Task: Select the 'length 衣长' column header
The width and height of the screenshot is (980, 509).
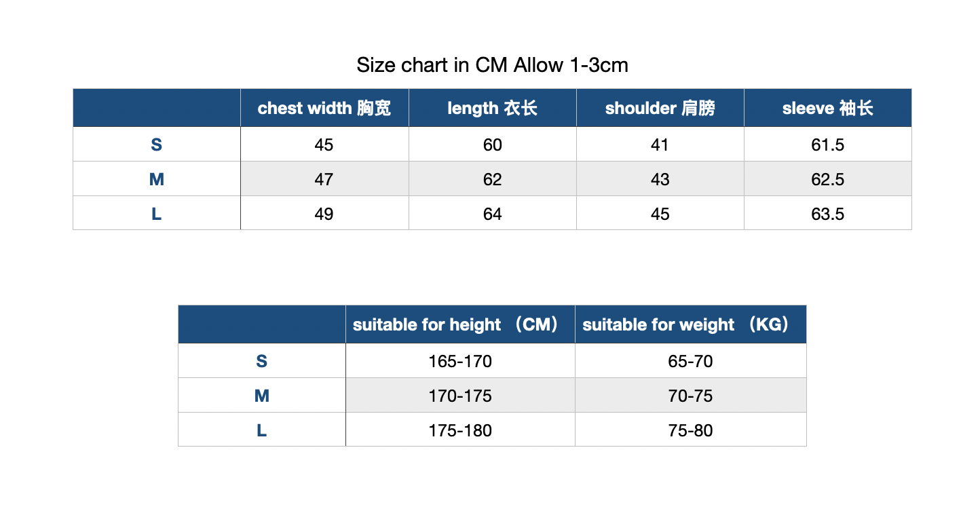Action: [492, 108]
